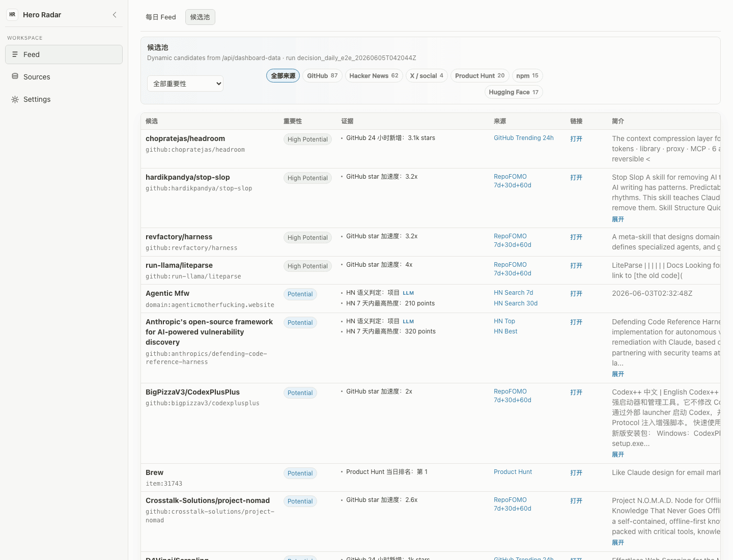The height and width of the screenshot is (560, 733).
Task: Open 打开 link for revfactory/harness
Action: click(576, 237)
